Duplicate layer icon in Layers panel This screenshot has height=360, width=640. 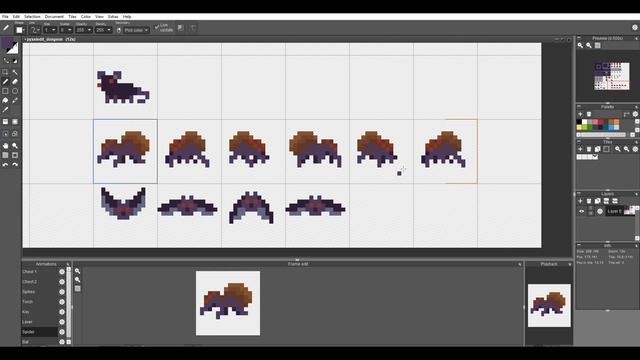pyautogui.click(x=598, y=201)
